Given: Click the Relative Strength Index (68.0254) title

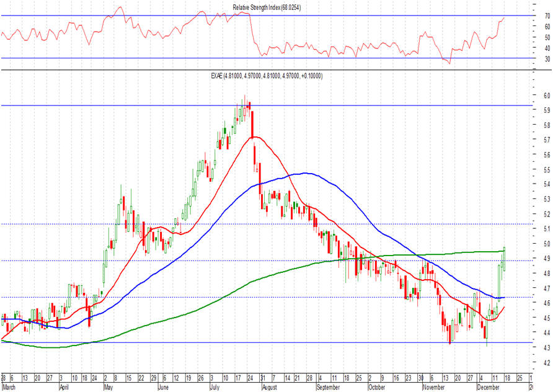Looking at the screenshot, I should click(267, 7).
